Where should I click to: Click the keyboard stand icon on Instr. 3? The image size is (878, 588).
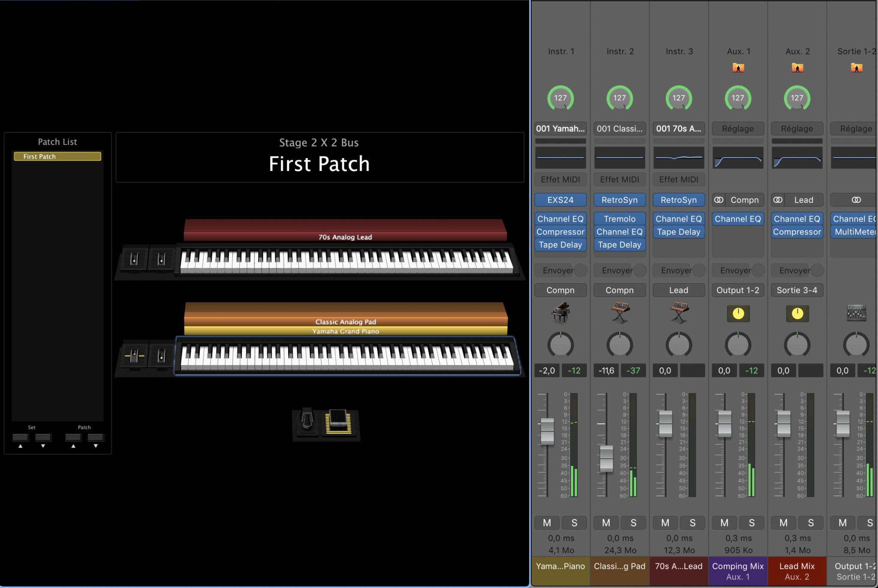click(679, 313)
